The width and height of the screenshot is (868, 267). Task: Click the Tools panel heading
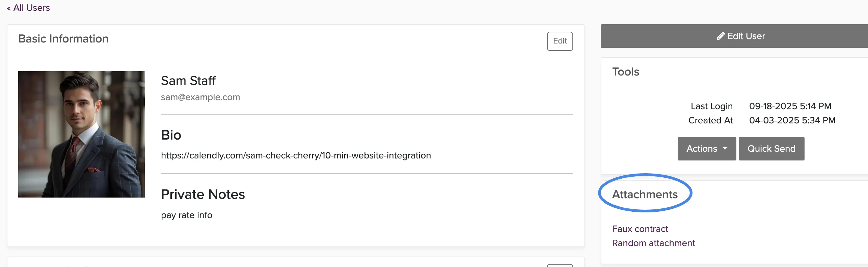tap(625, 72)
